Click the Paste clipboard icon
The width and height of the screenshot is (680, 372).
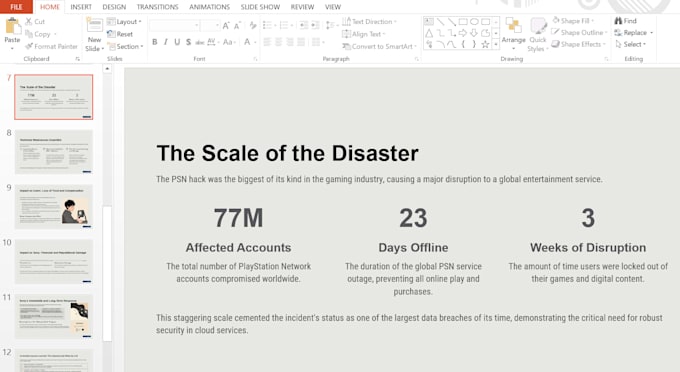coord(13,27)
